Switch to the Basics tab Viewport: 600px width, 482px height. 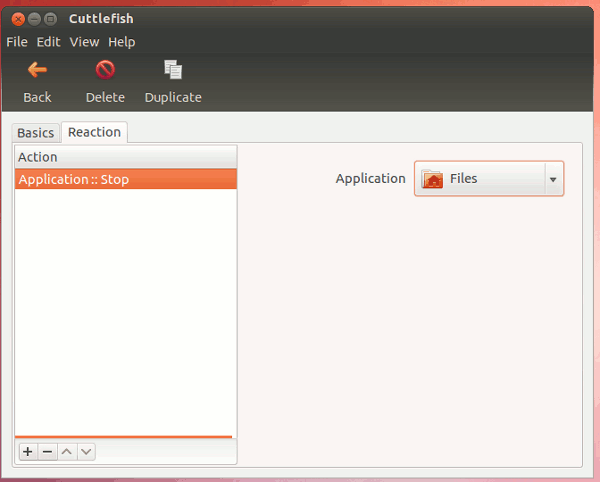36,133
